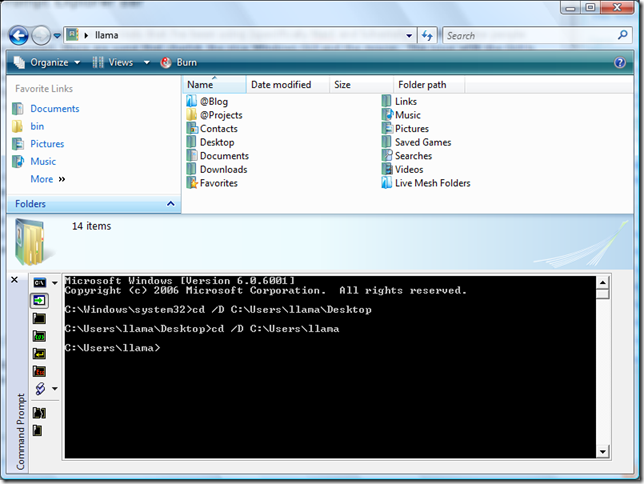
Task: Open the Views button
Action: pyautogui.click(x=113, y=62)
